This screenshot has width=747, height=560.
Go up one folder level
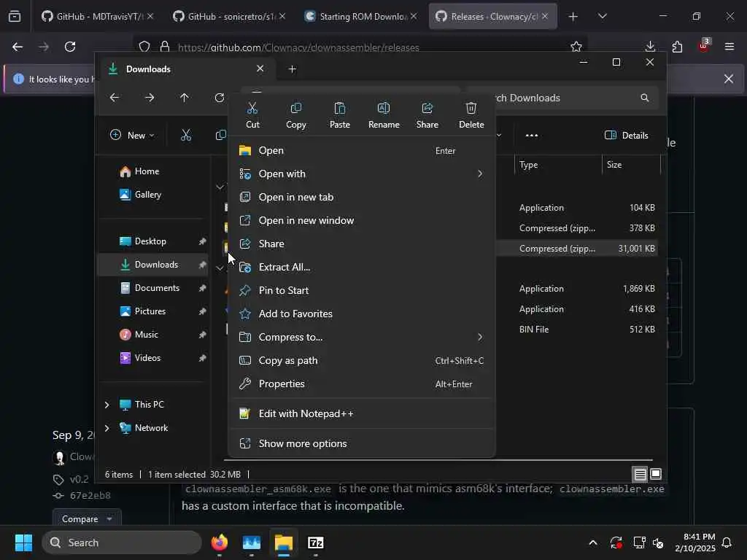tap(185, 98)
